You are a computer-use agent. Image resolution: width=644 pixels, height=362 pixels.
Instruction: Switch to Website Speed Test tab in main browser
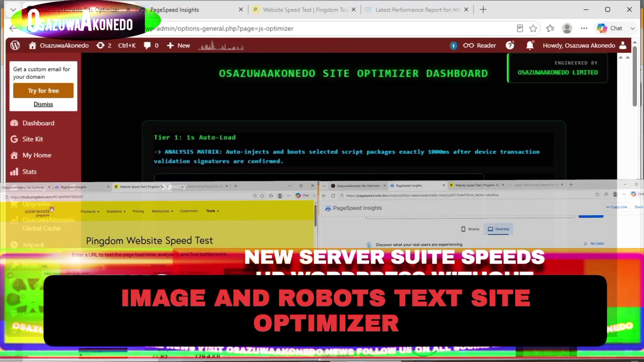[305, 10]
